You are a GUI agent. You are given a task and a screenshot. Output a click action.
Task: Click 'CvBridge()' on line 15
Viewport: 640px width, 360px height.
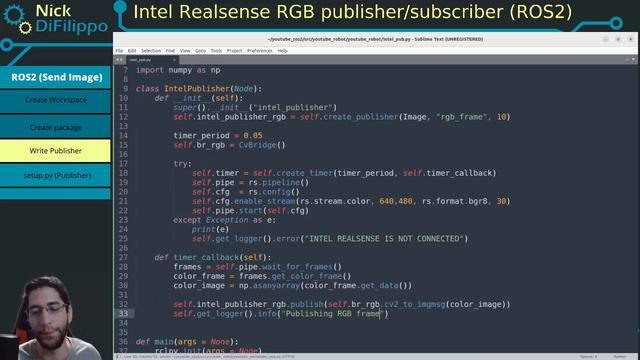tap(262, 145)
